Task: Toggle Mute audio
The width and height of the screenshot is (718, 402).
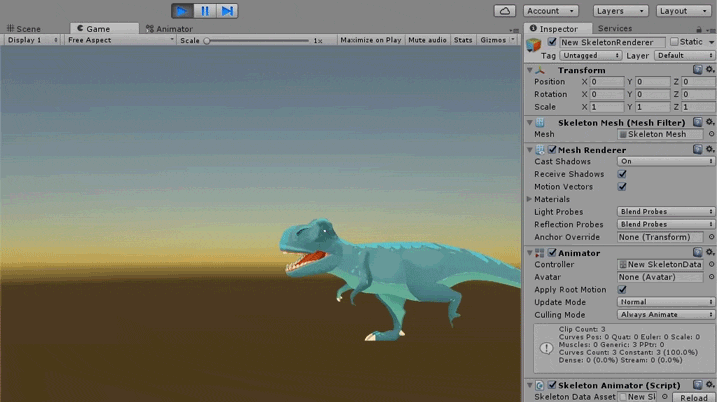Action: pyautogui.click(x=427, y=40)
